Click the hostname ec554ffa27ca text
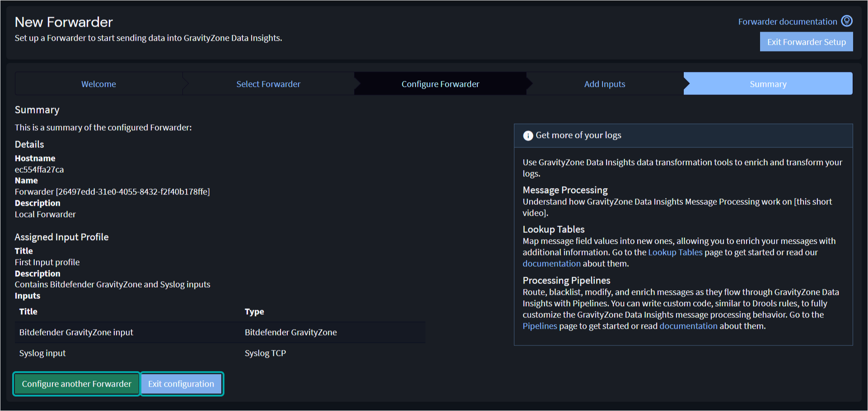This screenshot has height=411, width=868. 39,170
